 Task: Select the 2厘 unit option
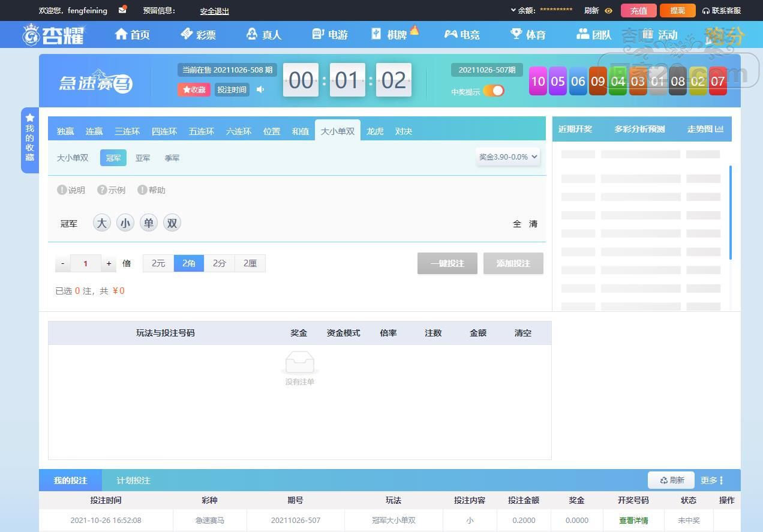pos(250,263)
